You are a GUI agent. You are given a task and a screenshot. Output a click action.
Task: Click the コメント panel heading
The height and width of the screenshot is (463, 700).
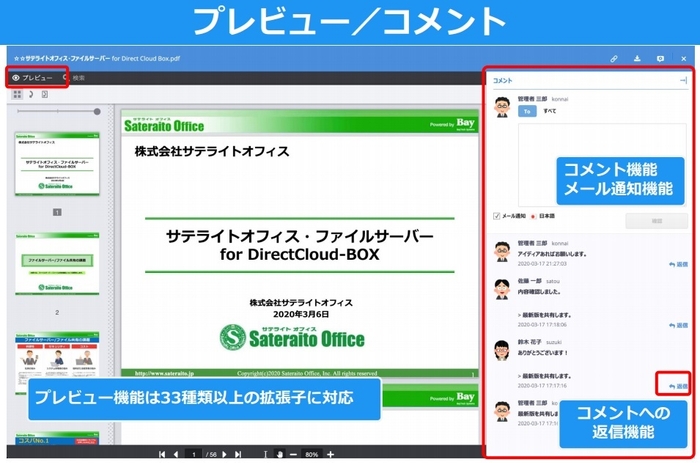(502, 80)
